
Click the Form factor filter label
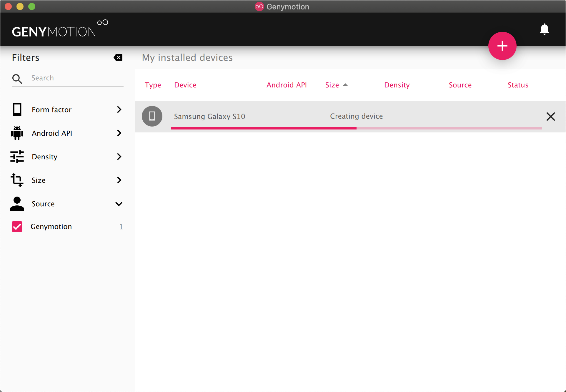[52, 109]
